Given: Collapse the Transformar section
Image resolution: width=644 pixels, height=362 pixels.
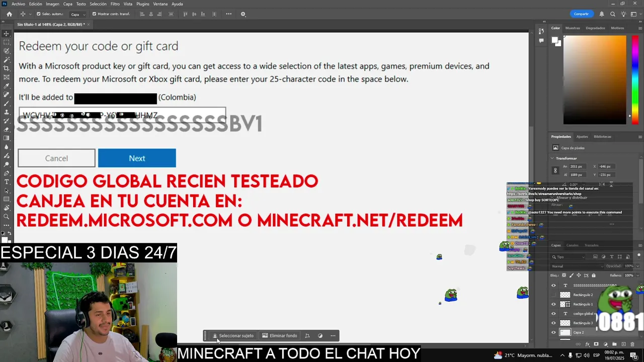Looking at the screenshot, I should click(x=553, y=158).
